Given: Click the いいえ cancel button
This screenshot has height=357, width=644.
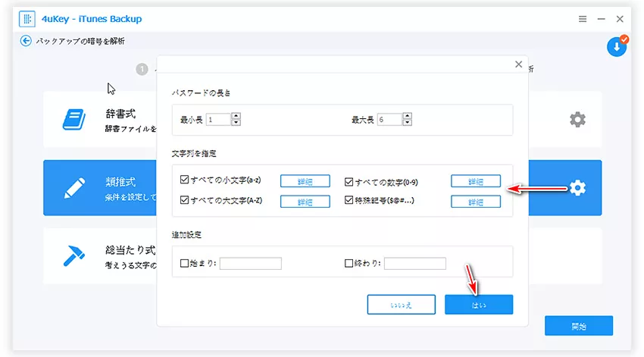Looking at the screenshot, I should coord(401,304).
